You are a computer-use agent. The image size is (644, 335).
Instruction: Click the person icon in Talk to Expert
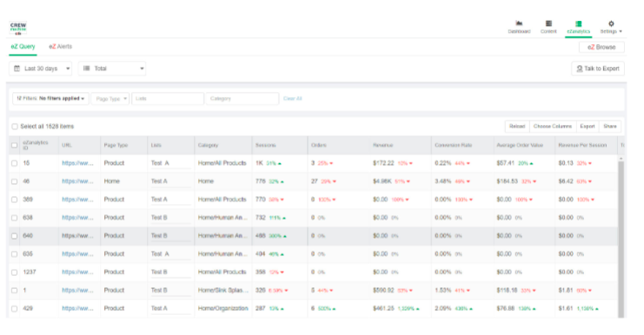(580, 69)
